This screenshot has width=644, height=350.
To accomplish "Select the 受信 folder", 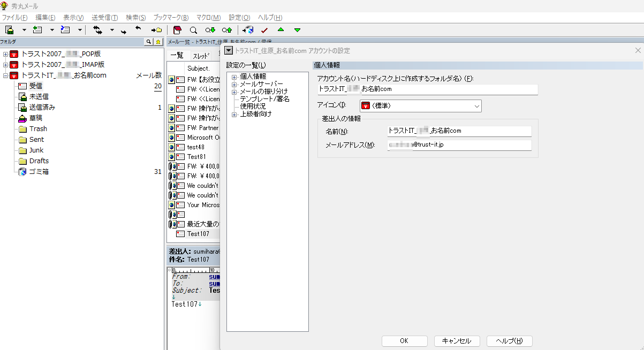I will click(36, 86).
